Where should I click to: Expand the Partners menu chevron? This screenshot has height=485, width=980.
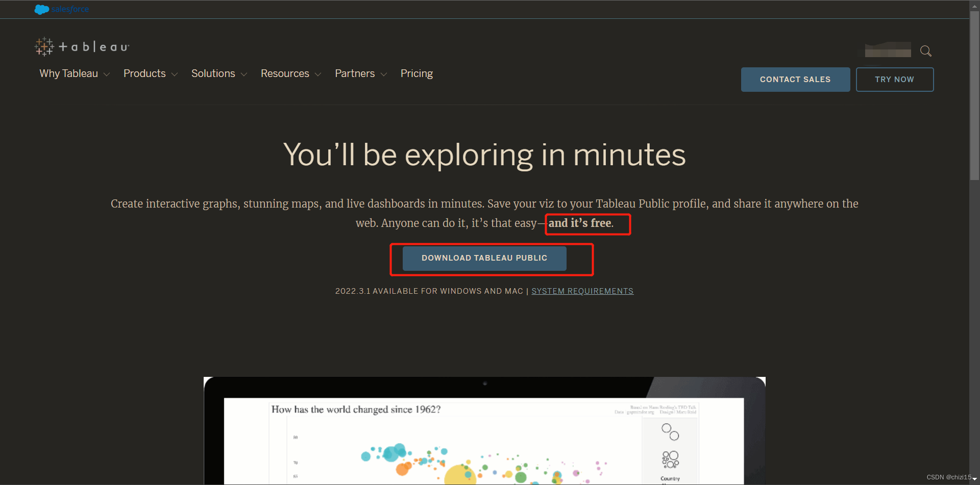pyautogui.click(x=384, y=74)
